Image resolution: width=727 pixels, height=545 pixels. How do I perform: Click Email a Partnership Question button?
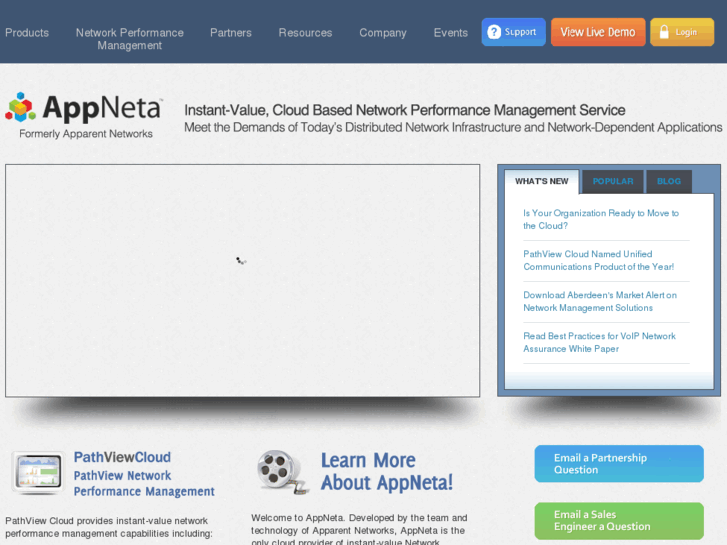click(619, 464)
